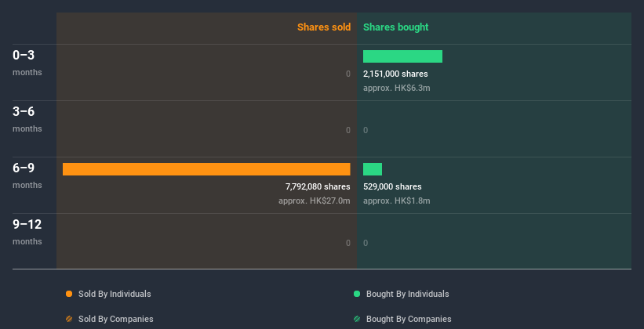Click the approx. HK$27.0m text
This screenshot has width=644, height=329.
315,201
